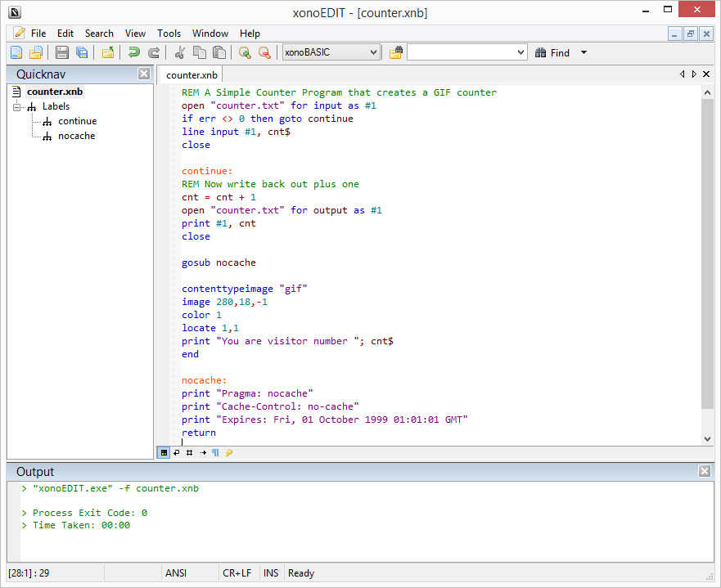Click the Find button label
Screen dimensions: 721x588
(x=560, y=53)
